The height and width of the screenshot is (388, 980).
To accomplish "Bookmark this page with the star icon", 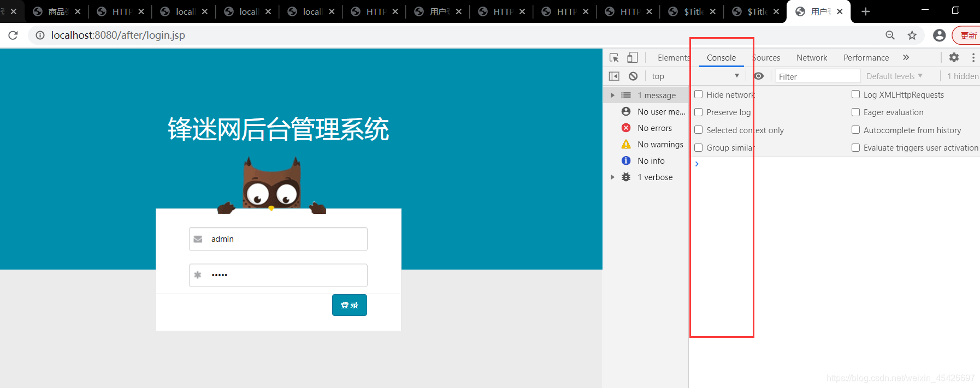I will [x=912, y=35].
